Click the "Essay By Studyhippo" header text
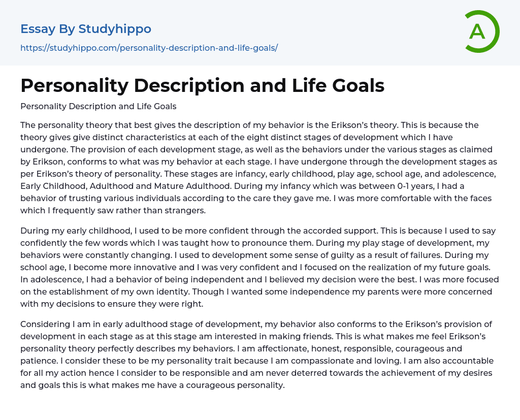This screenshot has width=520, height=420. click(x=86, y=29)
